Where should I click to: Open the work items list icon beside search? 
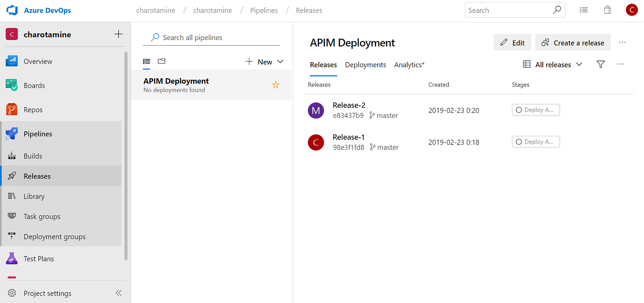583,10
